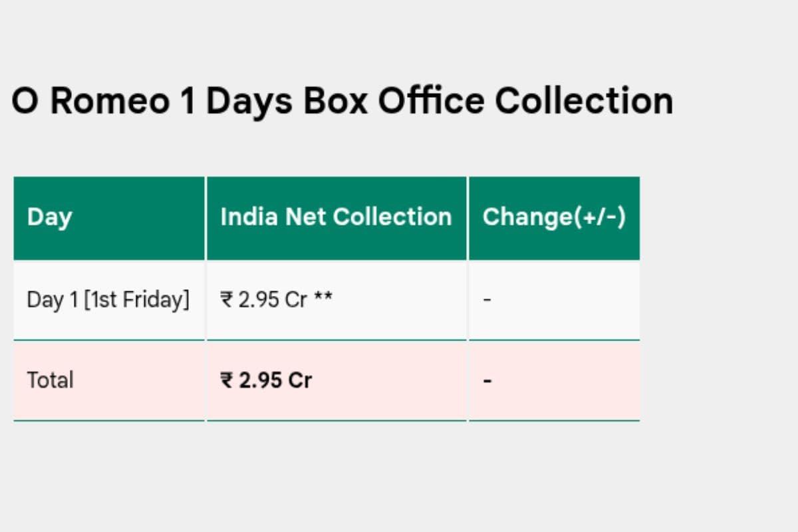798x532 pixels.
Task: Click the dash in the Day 1 Change cell
Action: click(487, 300)
